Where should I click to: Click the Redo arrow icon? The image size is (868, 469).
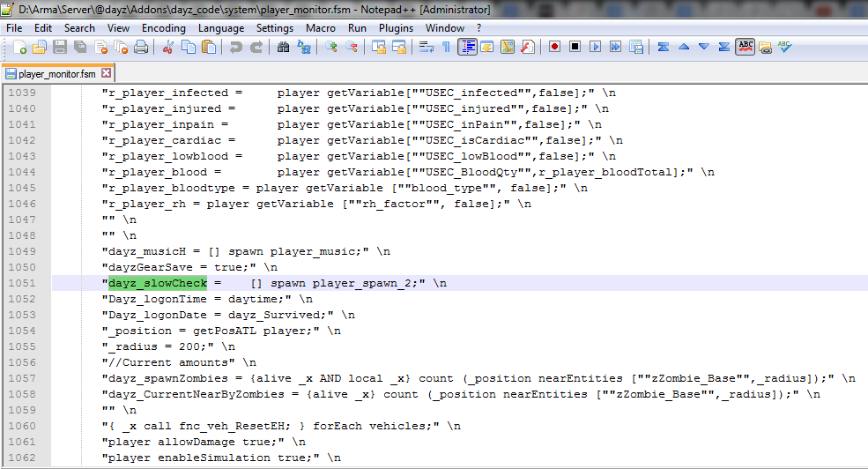pos(256,48)
